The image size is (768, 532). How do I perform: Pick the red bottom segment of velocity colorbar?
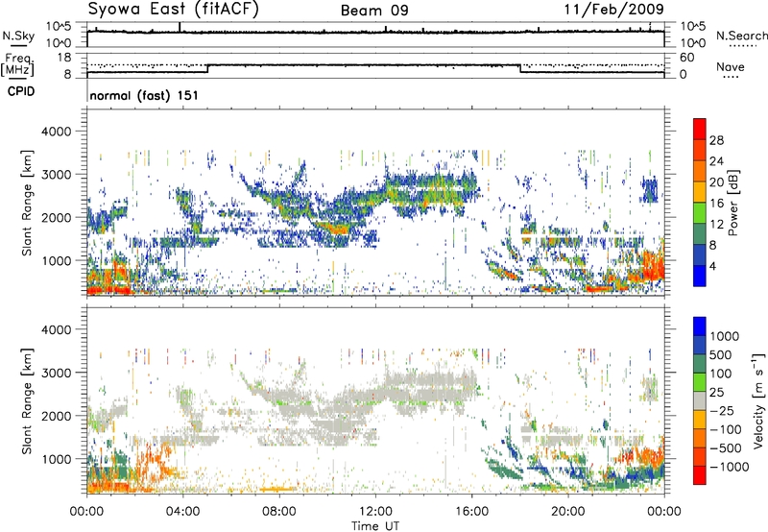click(x=700, y=474)
